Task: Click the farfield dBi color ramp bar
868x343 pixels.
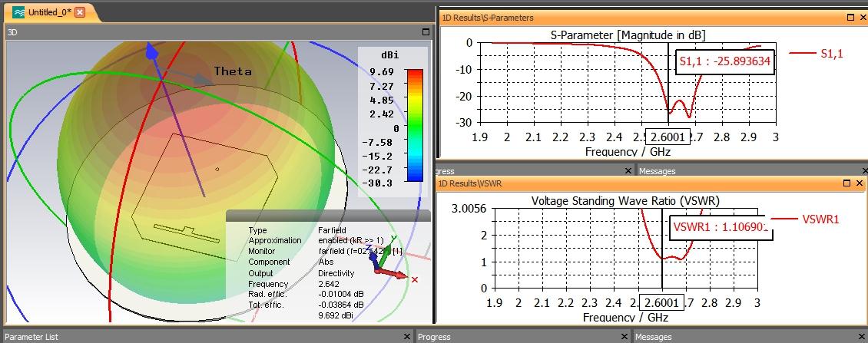Action: [x=415, y=125]
